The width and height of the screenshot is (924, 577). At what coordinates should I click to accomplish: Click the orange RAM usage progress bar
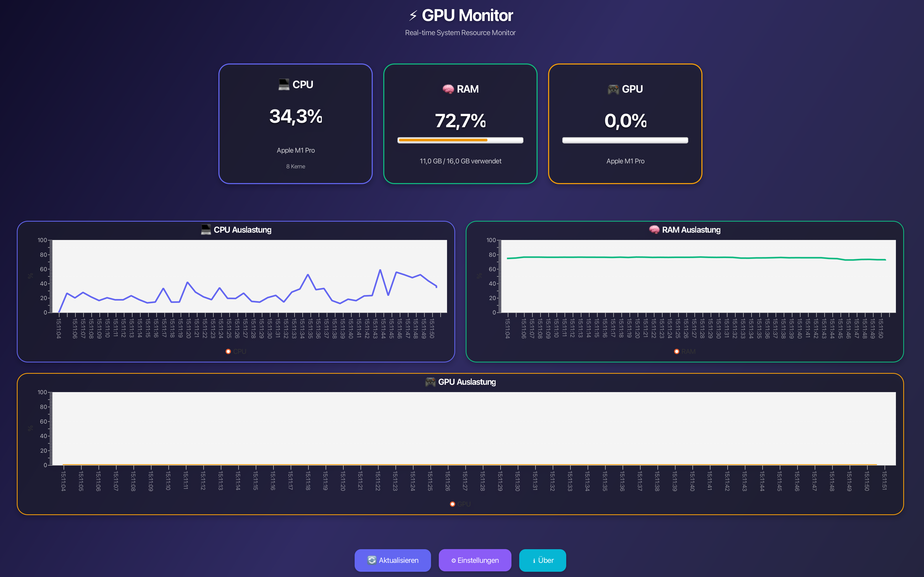click(x=443, y=140)
